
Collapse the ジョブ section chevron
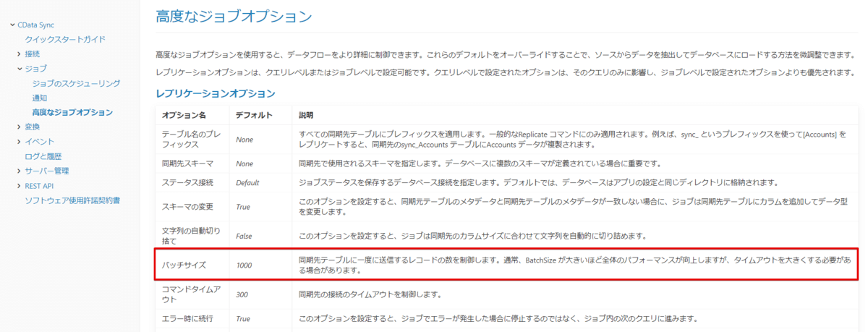tap(20, 69)
